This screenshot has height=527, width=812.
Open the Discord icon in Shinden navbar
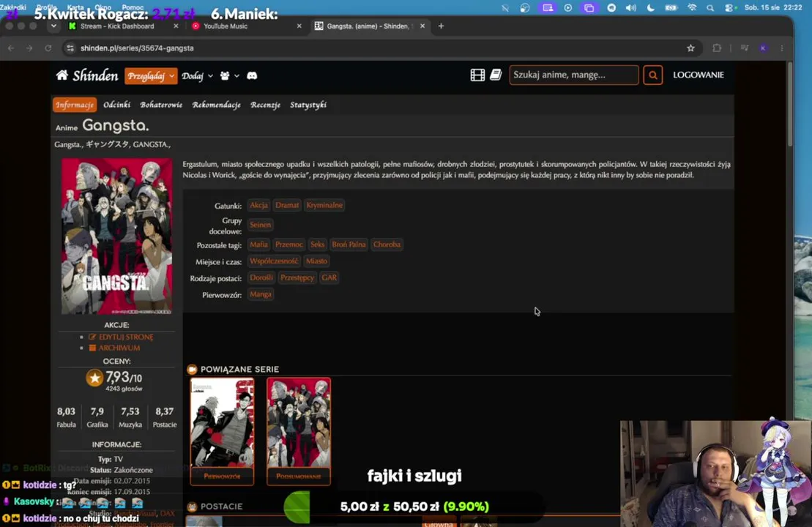point(252,75)
